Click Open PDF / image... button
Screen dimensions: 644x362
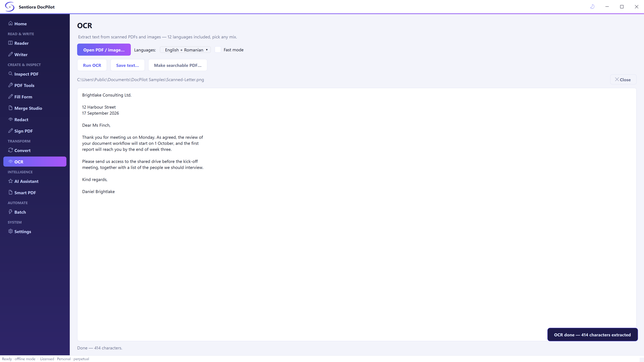click(x=104, y=50)
